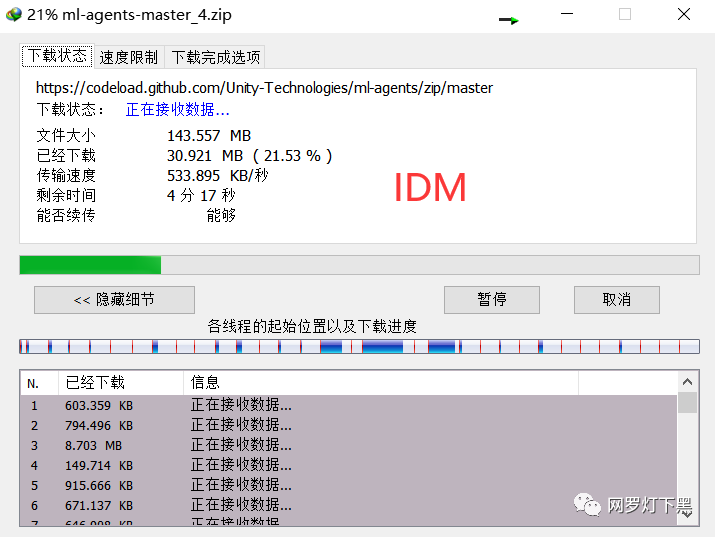This screenshot has width=715, height=537.
Task: Click the resume capability value 能够
Action: tap(221, 215)
